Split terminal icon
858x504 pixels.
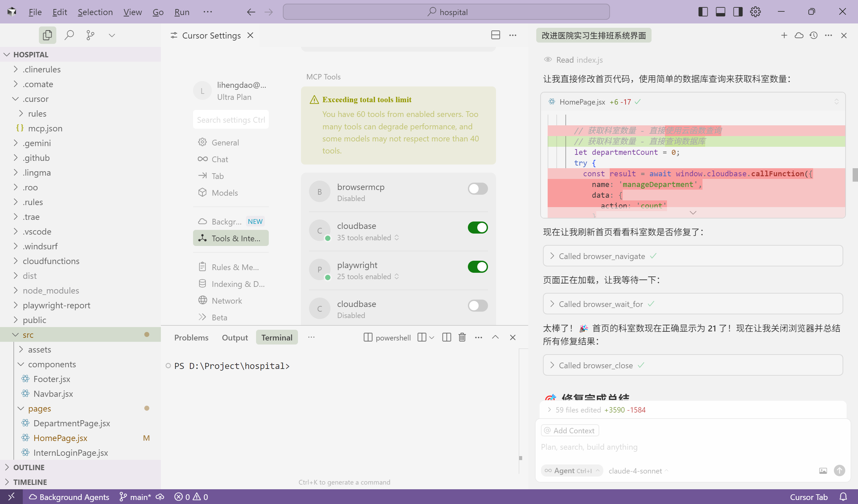[446, 337]
